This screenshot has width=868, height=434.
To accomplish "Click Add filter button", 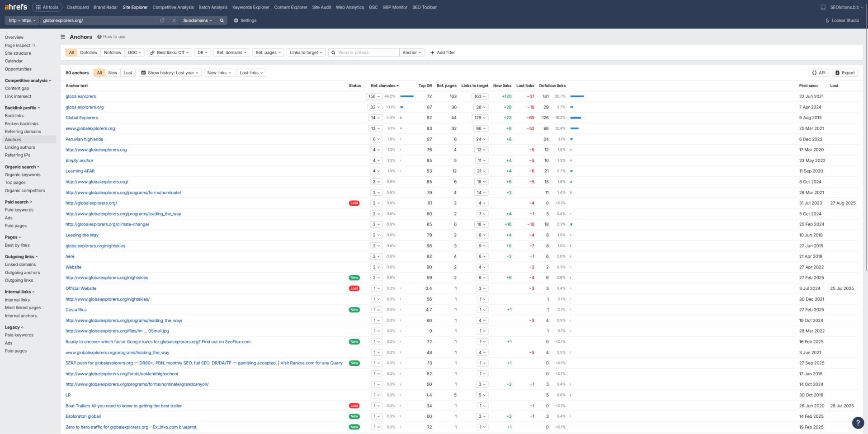I will coord(442,52).
